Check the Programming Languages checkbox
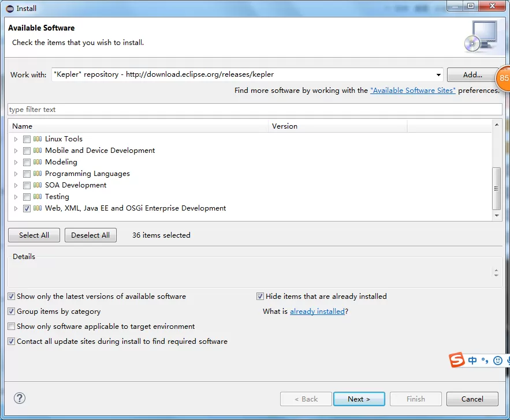 point(27,174)
